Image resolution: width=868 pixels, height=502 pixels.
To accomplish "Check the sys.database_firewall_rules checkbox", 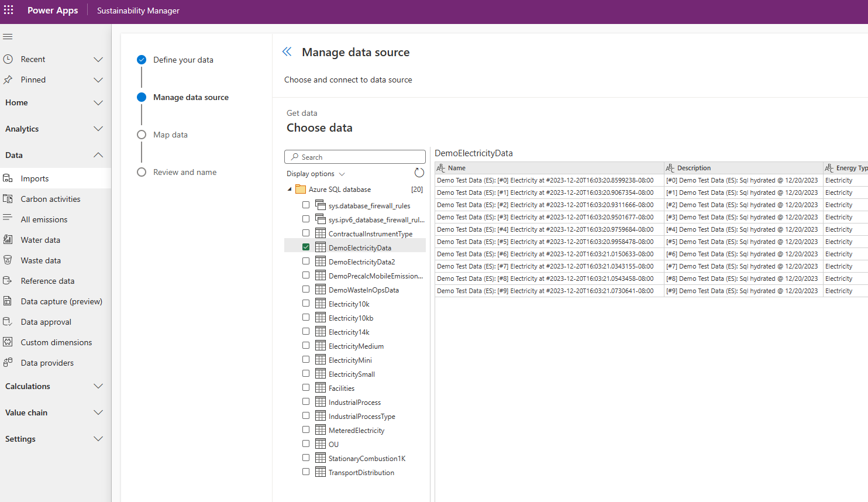I will tap(306, 205).
